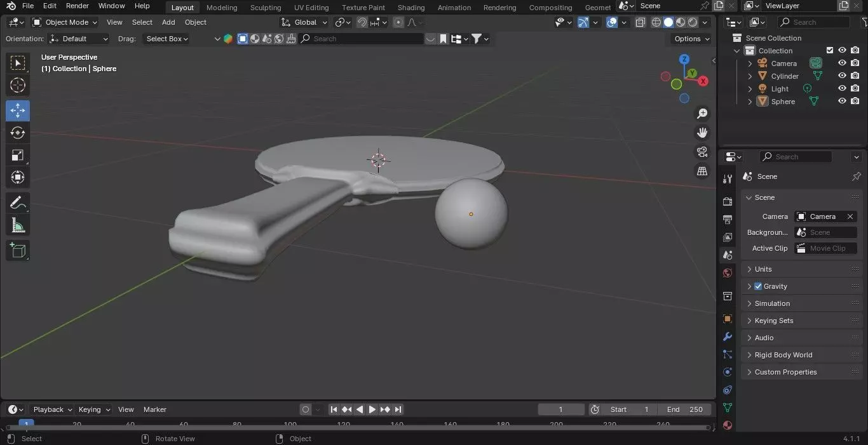This screenshot has height=445, width=868.
Task: Hide the Cylinder in viewport
Action: click(x=842, y=76)
